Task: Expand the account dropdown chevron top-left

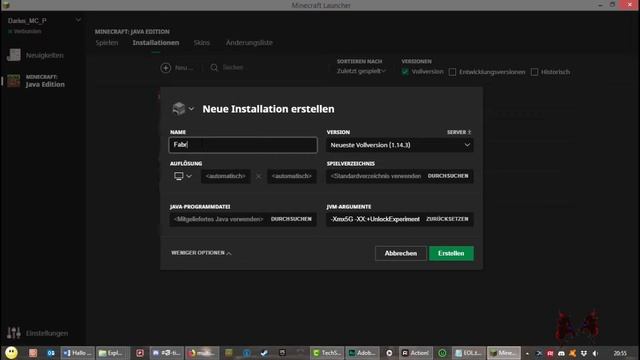Action: (78, 20)
